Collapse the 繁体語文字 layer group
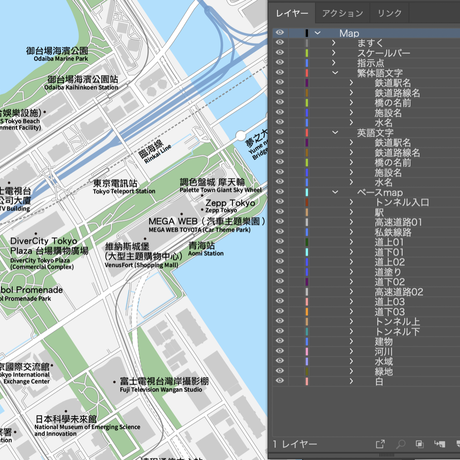This screenshot has width=460, height=460. [x=335, y=73]
